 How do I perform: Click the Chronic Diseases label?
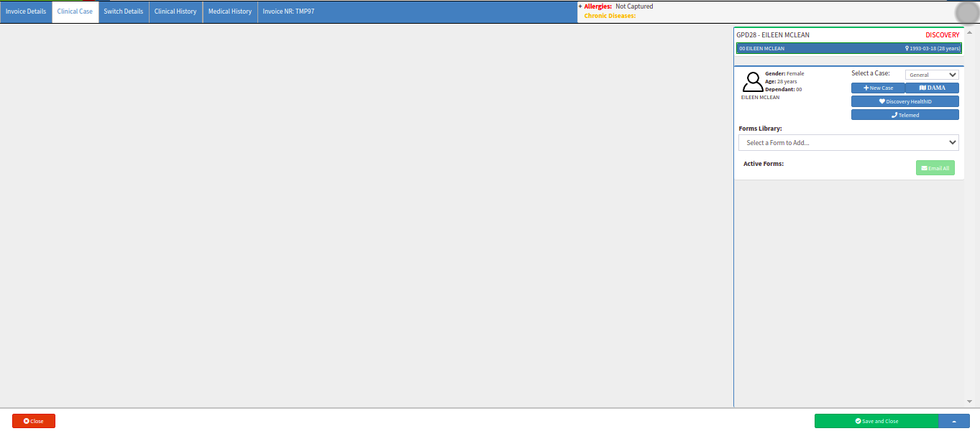click(x=610, y=16)
